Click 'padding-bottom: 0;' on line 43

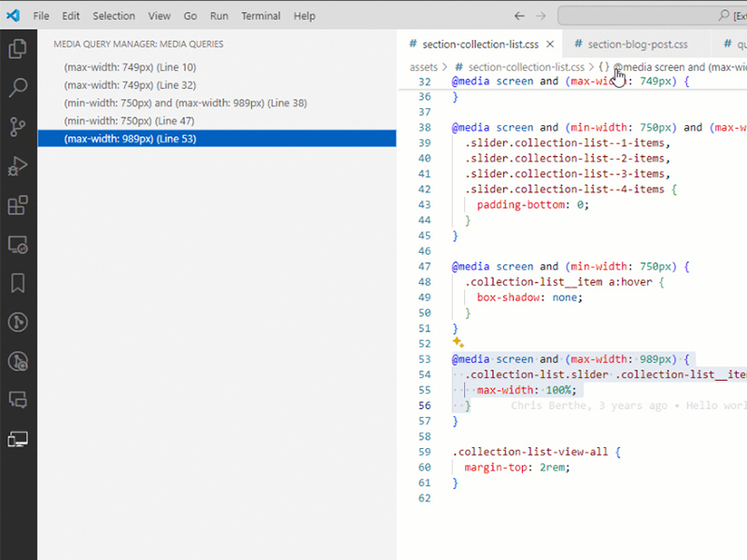coord(532,204)
